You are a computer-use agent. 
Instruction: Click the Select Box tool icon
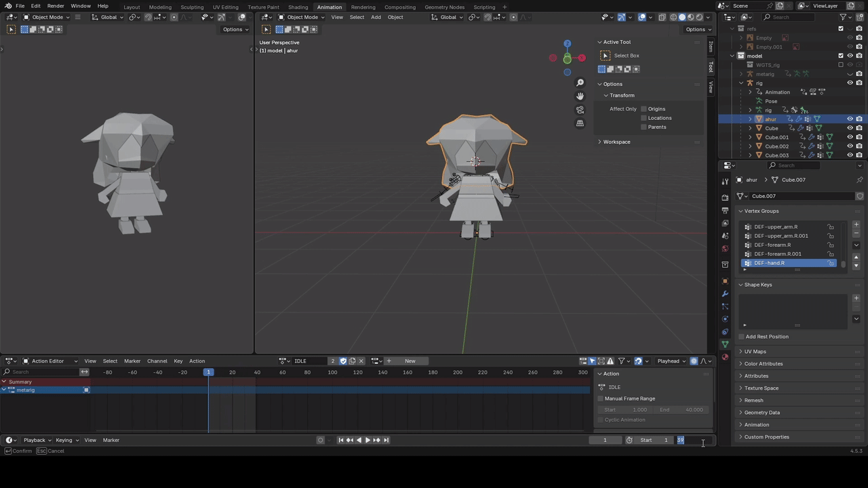[606, 56]
